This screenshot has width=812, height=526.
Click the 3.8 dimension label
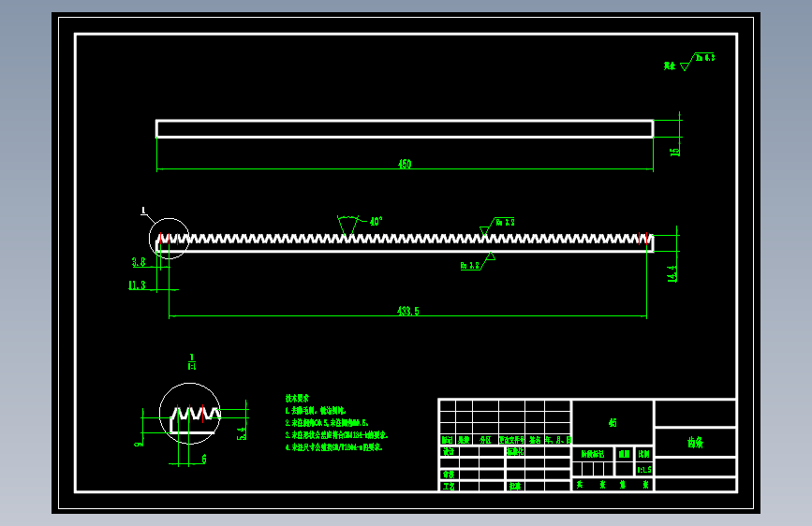click(x=139, y=262)
